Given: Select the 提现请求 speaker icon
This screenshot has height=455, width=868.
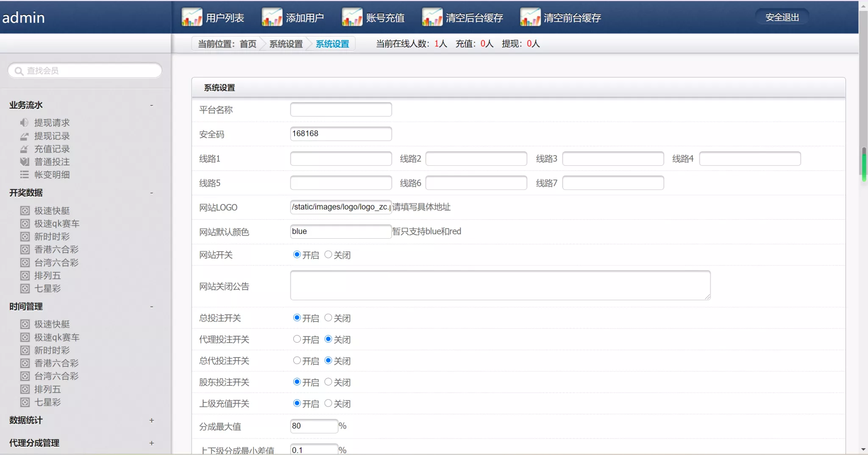Looking at the screenshot, I should 24,123.
